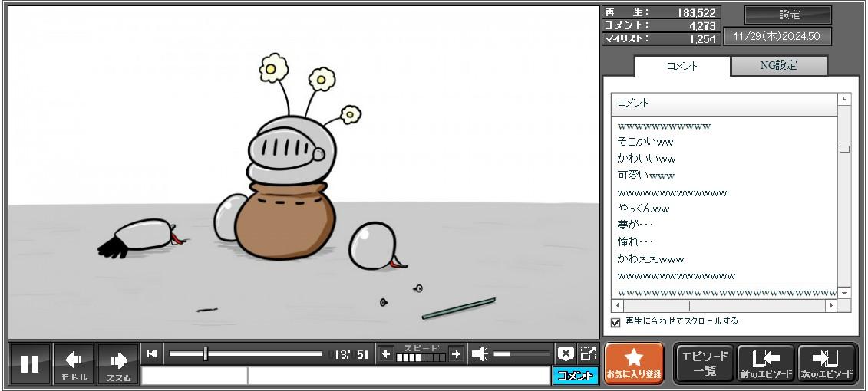Hide on-screen comments with X icon
The image size is (868, 391).
pos(566,353)
